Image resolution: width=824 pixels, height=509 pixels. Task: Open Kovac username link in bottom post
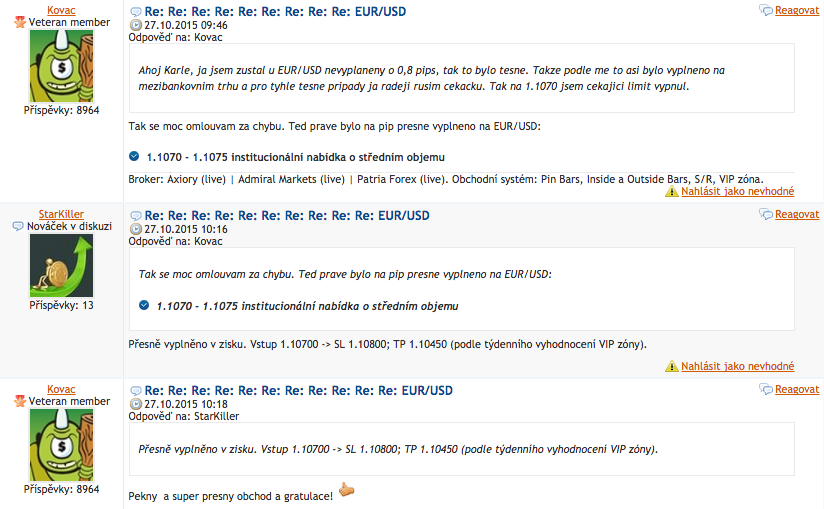[x=61, y=389]
